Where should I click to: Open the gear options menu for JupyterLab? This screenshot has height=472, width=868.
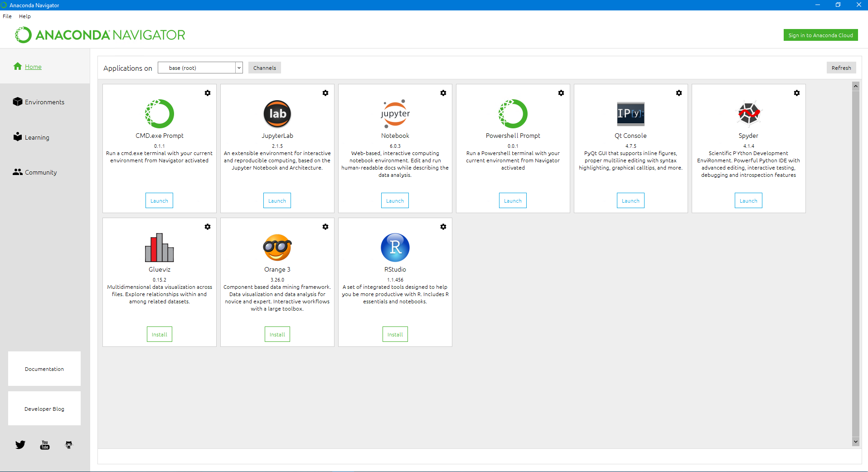pyautogui.click(x=325, y=93)
